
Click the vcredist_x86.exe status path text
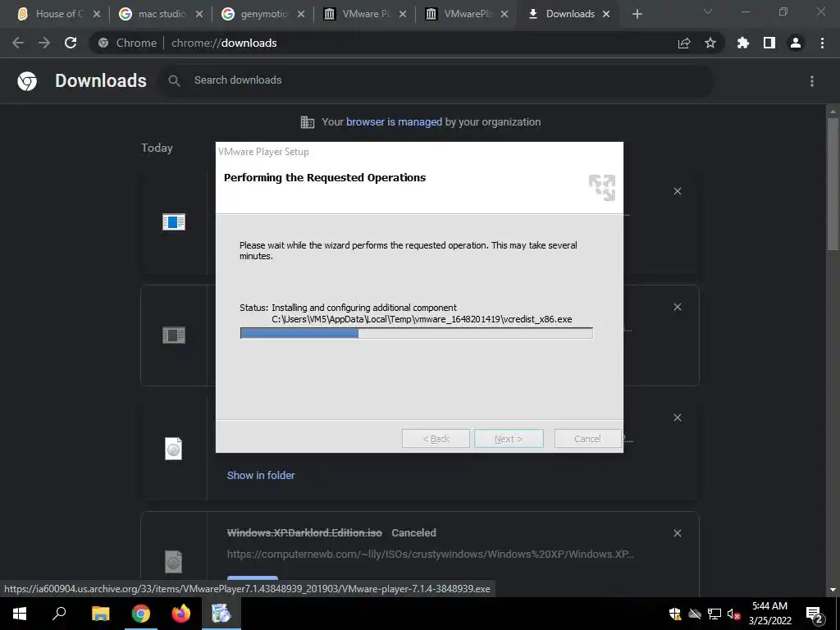[x=422, y=319]
